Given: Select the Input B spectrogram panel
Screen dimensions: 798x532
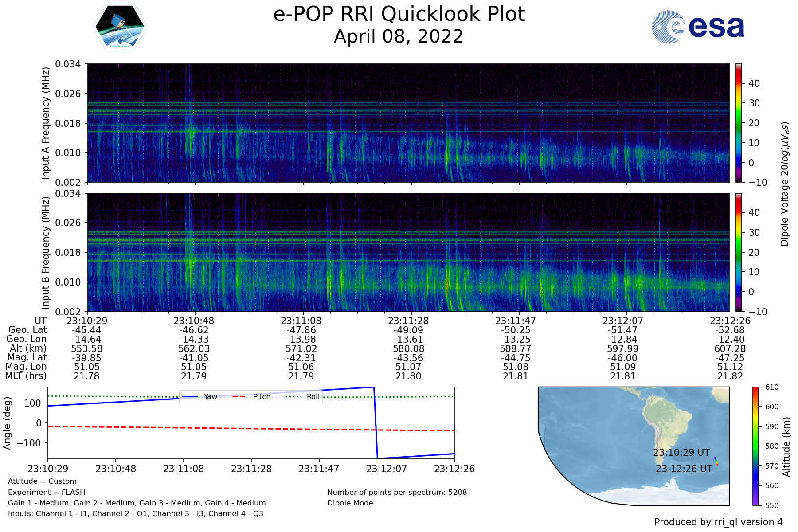Looking at the screenshot, I should [408, 252].
